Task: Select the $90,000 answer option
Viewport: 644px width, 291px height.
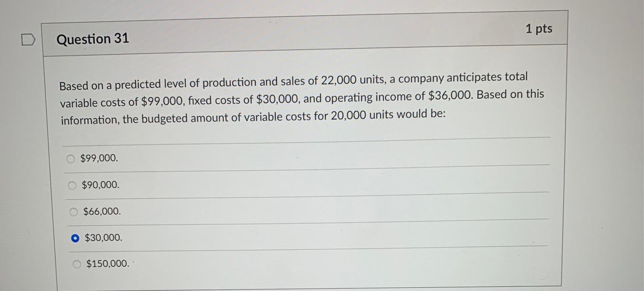Action: (72, 185)
